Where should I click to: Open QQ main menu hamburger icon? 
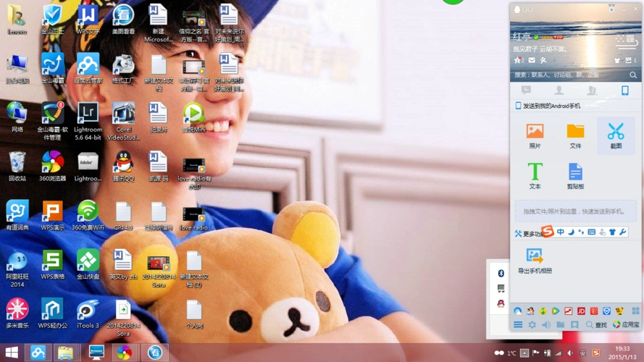click(518, 325)
